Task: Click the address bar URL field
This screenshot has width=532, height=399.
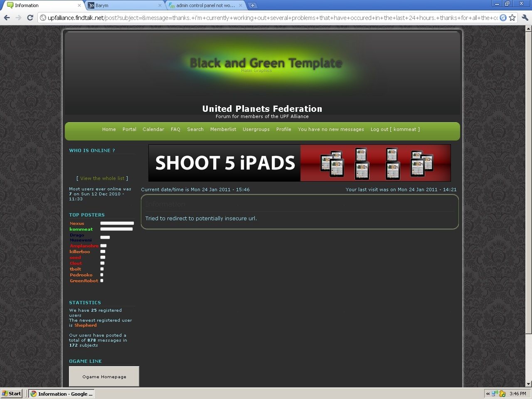Action: pyautogui.click(x=272, y=17)
